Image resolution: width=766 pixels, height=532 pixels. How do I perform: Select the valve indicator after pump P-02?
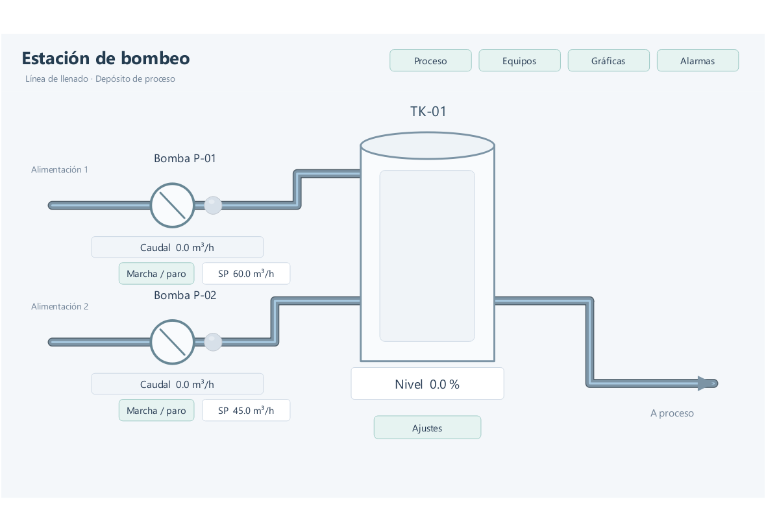pos(213,342)
